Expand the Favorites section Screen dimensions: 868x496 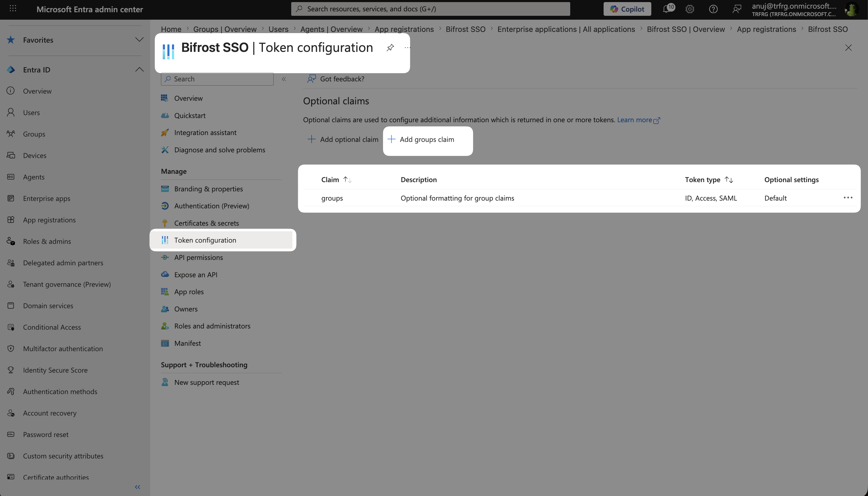139,40
